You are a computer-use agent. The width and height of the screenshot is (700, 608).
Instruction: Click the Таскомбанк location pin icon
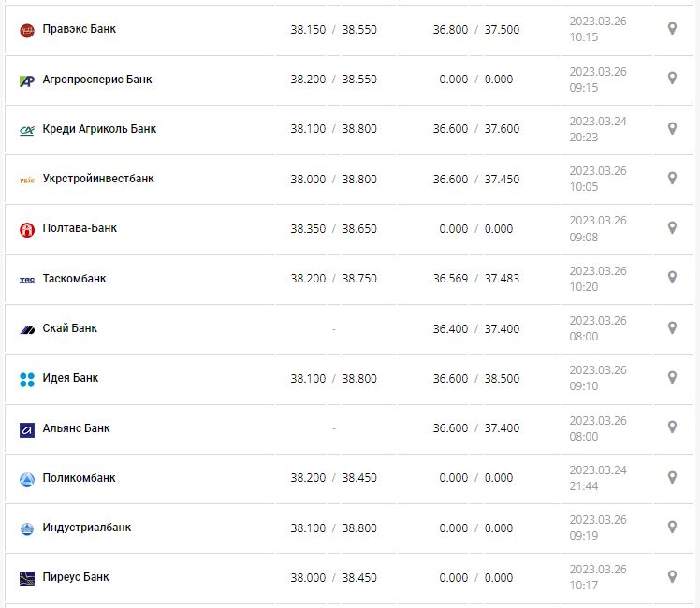pos(672,278)
